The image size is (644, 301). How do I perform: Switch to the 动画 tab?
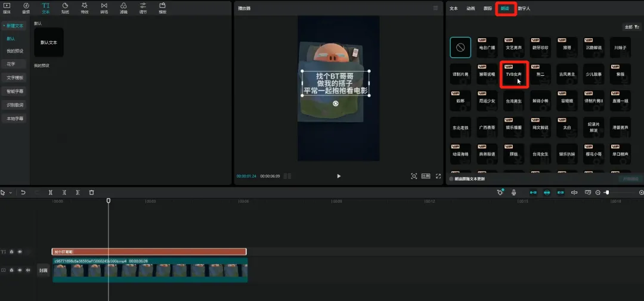click(x=470, y=9)
